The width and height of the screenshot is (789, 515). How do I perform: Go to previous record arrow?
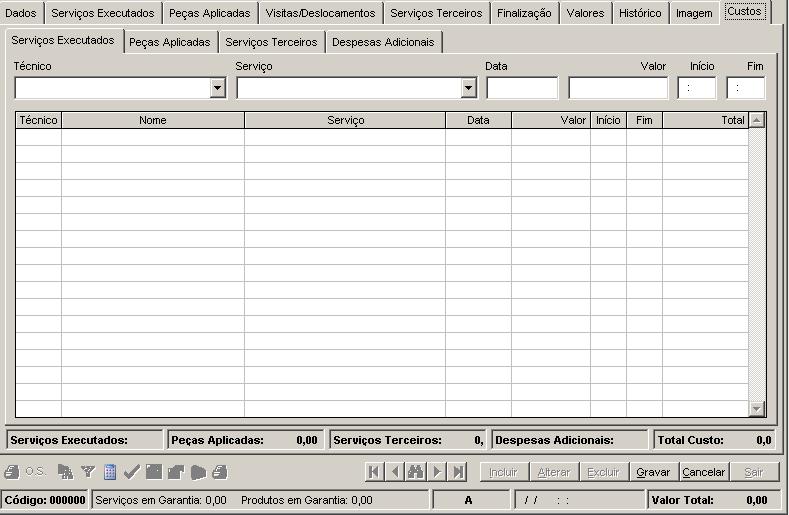(x=395, y=472)
